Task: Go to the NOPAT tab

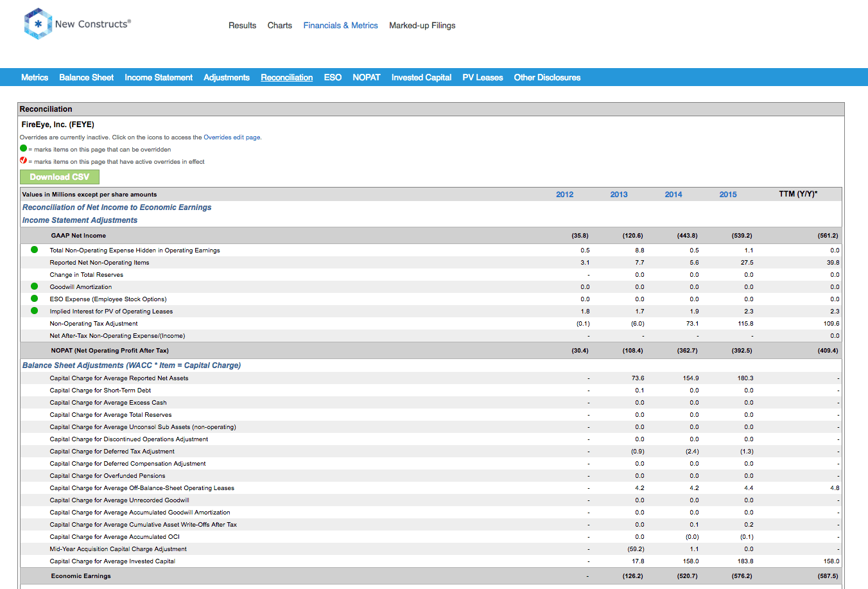Action: 367,77
